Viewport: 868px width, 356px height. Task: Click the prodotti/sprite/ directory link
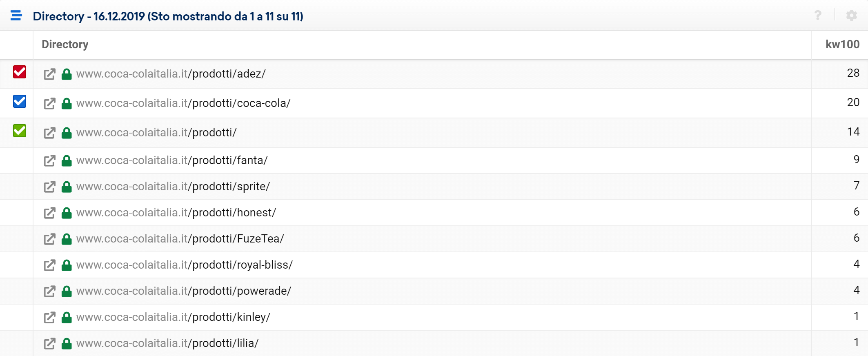pos(173,187)
